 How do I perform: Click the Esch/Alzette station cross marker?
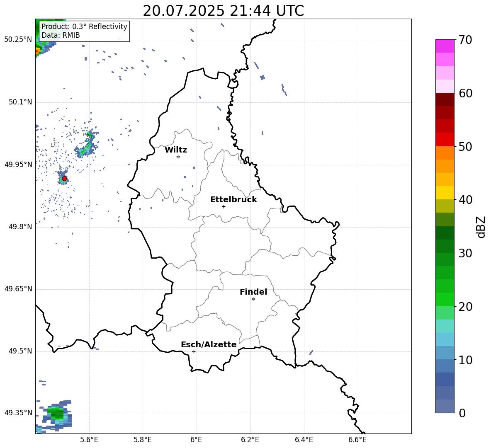pos(194,351)
